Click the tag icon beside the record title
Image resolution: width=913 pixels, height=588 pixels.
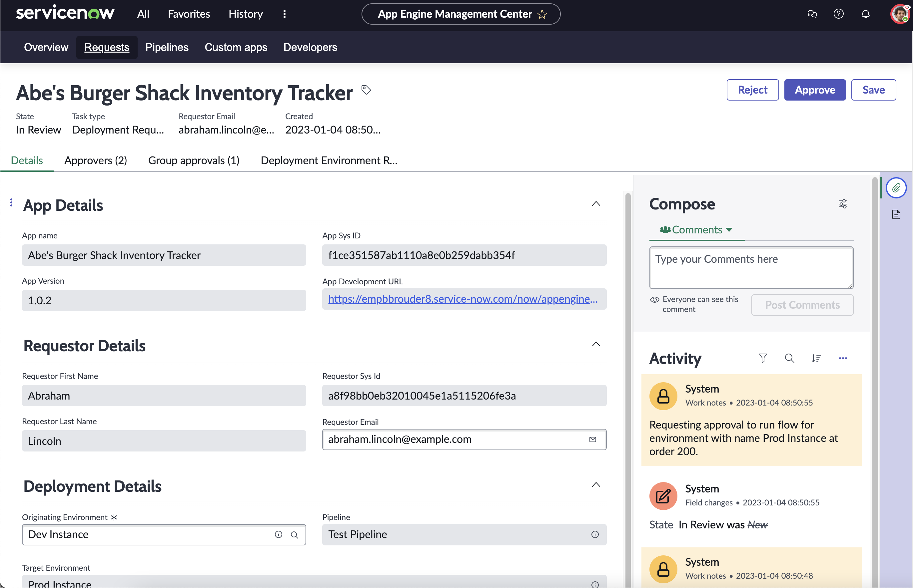366,90
